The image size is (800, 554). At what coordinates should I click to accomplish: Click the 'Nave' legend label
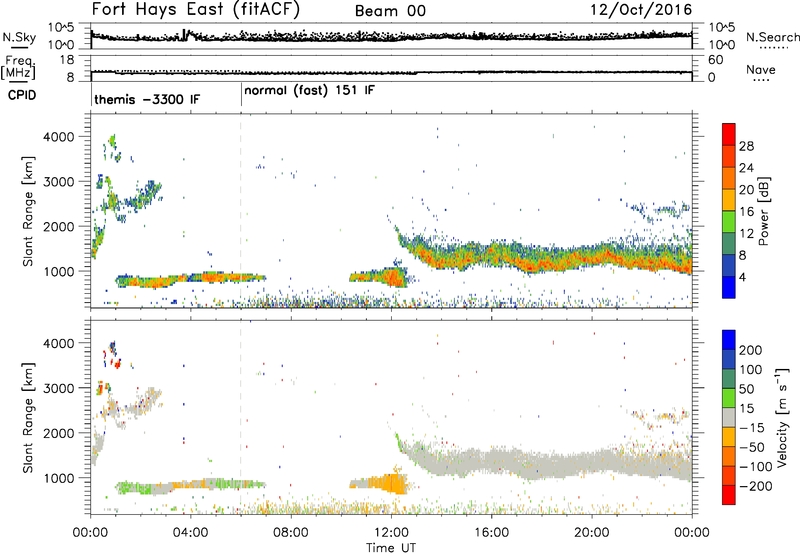(761, 69)
